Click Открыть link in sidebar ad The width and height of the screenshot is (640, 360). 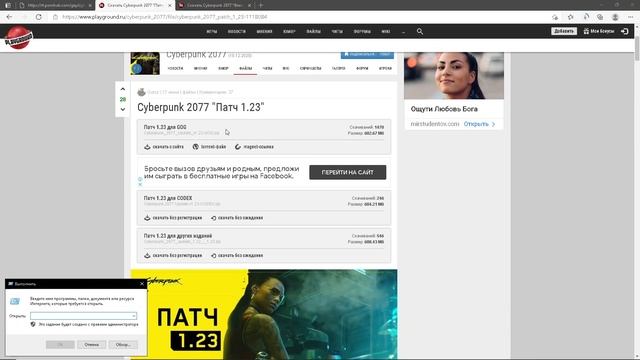click(480, 124)
